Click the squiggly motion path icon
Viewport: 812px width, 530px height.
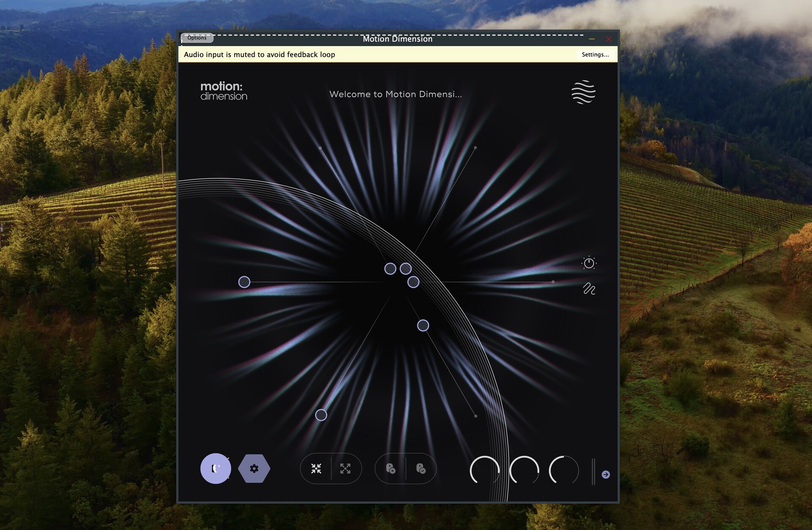pos(589,289)
